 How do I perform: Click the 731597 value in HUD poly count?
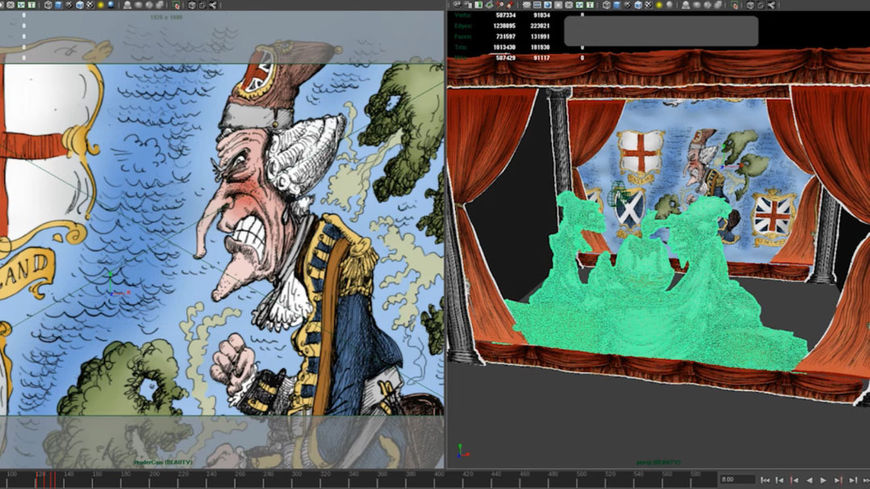(505, 37)
